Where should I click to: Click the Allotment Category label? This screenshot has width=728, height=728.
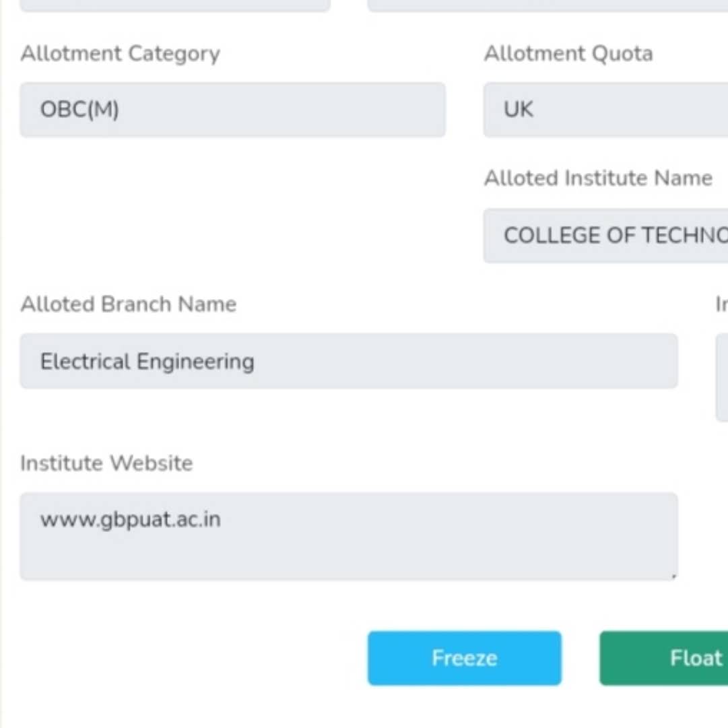point(120,54)
